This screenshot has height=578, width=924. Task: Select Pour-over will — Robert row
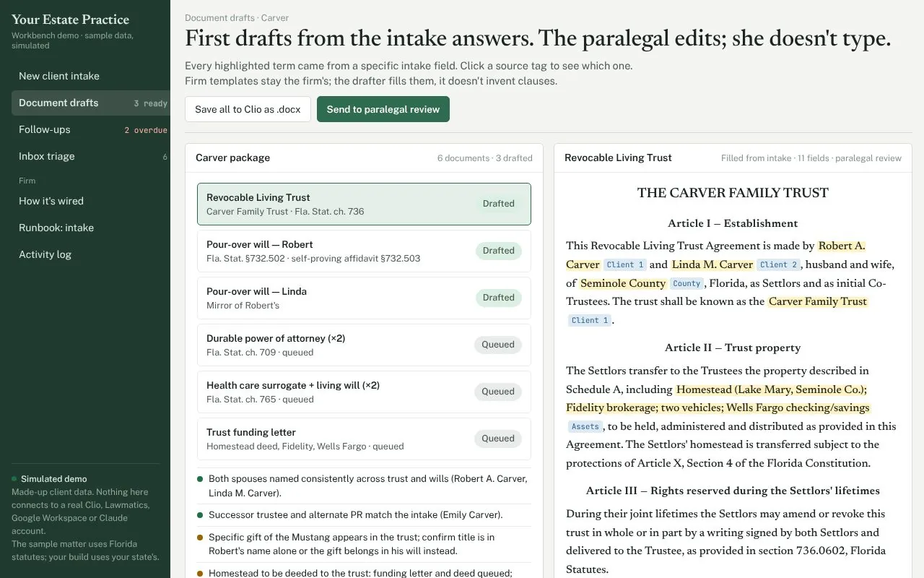point(364,251)
